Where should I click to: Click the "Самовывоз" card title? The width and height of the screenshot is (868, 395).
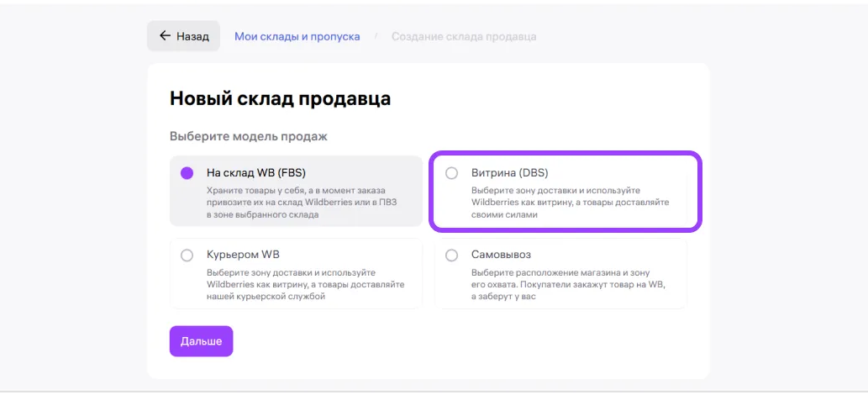(501, 255)
